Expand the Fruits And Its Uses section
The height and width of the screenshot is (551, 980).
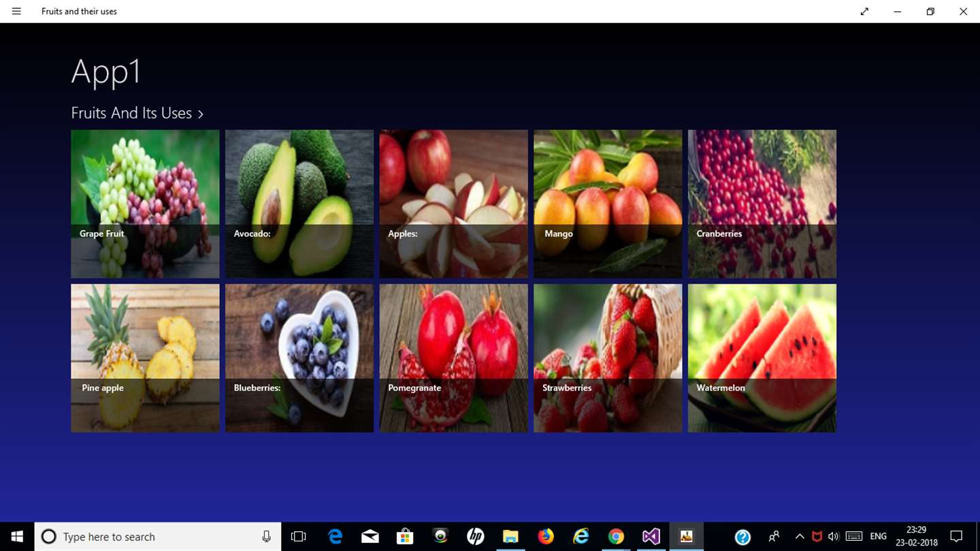tap(137, 113)
